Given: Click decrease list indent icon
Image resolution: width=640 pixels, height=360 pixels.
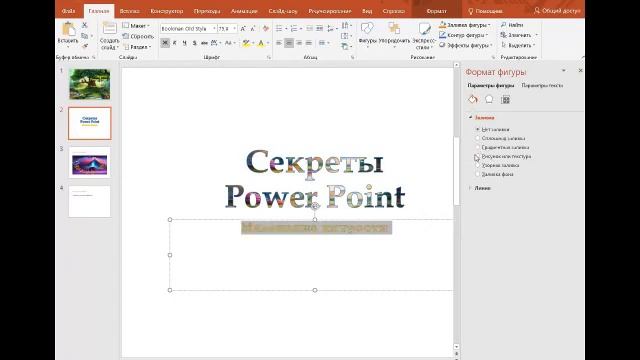Looking at the screenshot, I should click(310, 29).
